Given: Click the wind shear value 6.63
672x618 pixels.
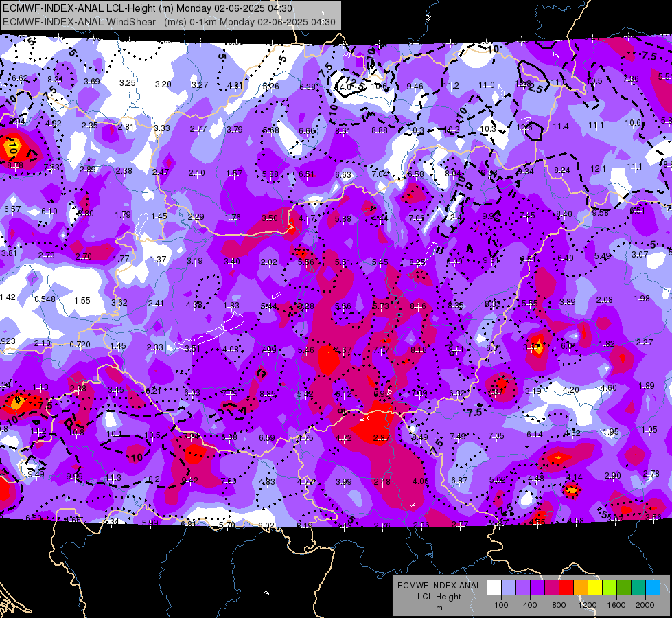Looking at the screenshot, I should pyautogui.click(x=343, y=174).
